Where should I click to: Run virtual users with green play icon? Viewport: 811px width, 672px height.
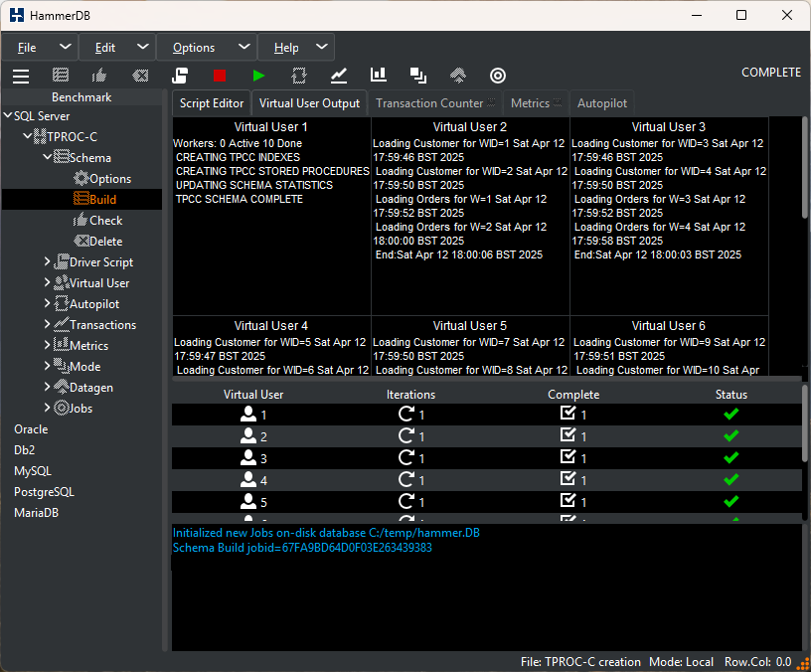(x=258, y=76)
